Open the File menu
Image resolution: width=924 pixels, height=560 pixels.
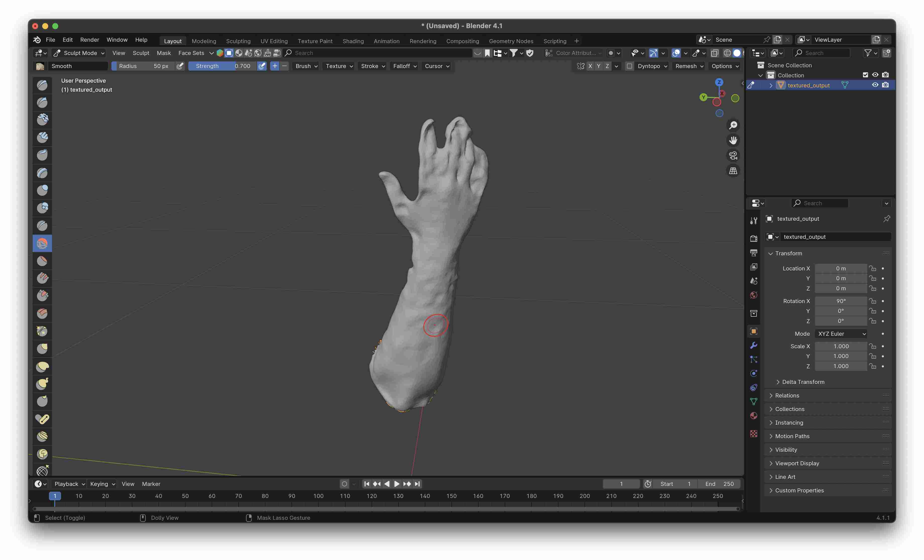coord(50,40)
